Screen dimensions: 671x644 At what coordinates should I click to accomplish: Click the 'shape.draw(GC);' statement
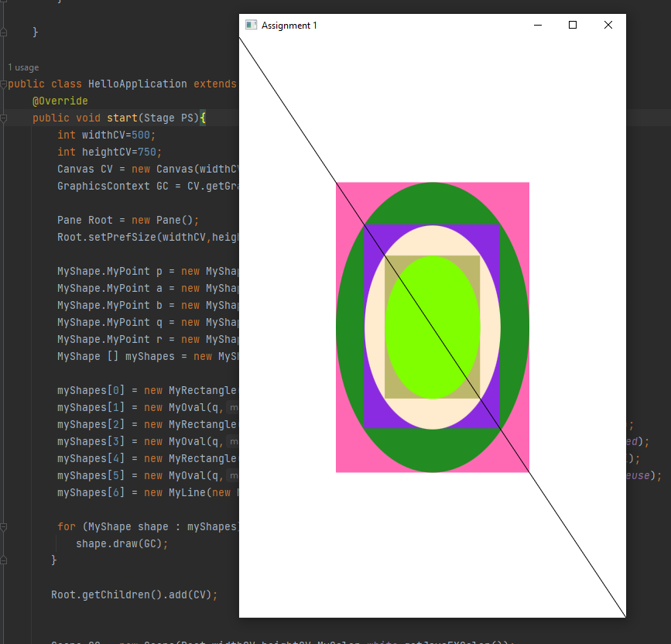122,544
